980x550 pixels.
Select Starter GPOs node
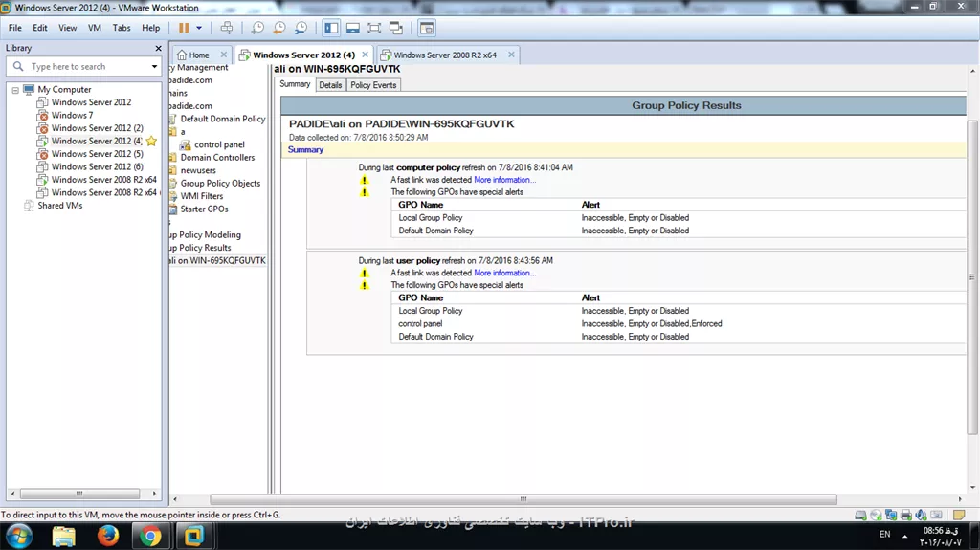coord(204,209)
